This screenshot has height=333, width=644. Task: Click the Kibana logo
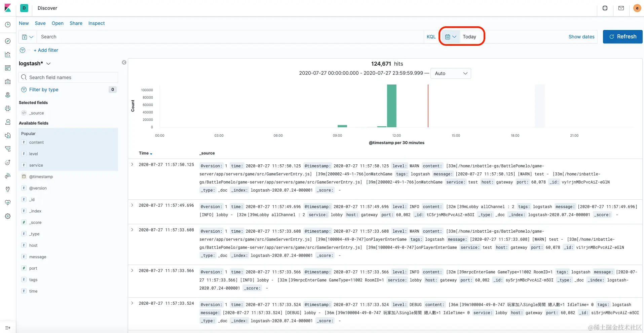pos(8,8)
